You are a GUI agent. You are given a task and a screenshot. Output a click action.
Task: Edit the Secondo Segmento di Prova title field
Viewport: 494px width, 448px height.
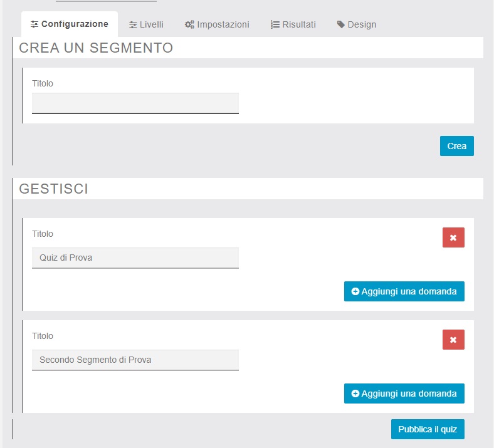(x=135, y=360)
